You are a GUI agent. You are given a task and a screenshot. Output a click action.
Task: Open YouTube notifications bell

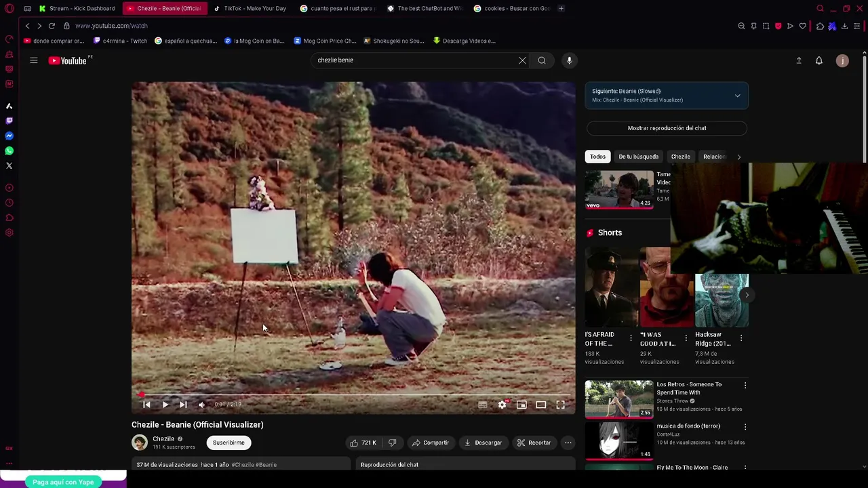tap(819, 60)
